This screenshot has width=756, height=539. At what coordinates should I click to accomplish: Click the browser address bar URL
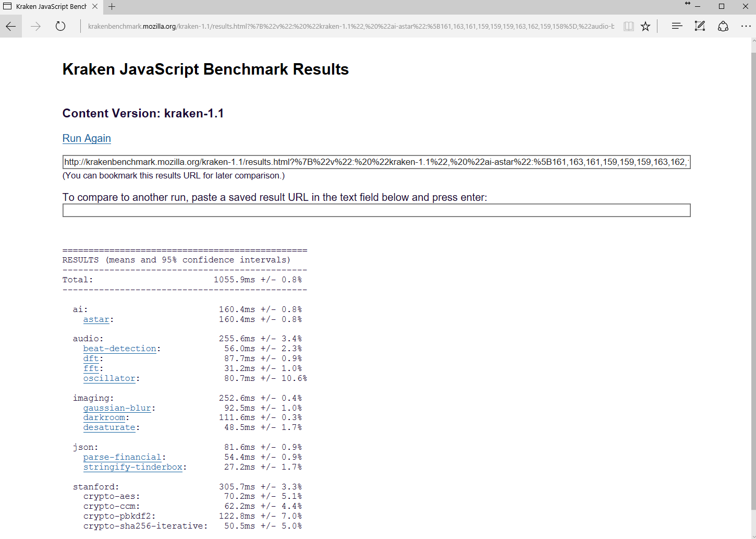coord(351,26)
